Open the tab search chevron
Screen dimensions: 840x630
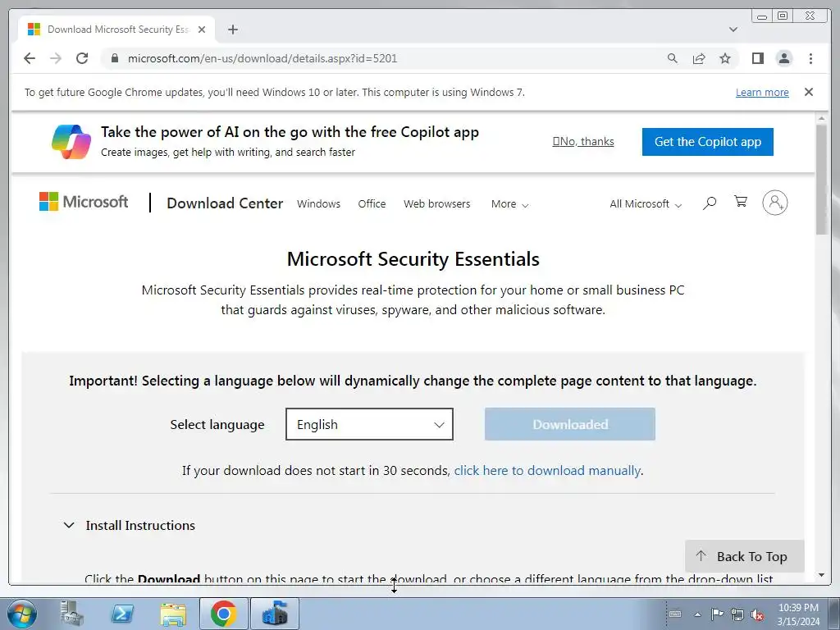pyautogui.click(x=733, y=30)
